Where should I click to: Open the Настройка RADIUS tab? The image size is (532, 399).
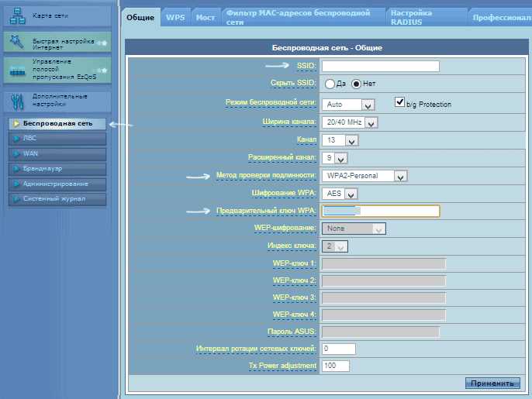(426, 17)
